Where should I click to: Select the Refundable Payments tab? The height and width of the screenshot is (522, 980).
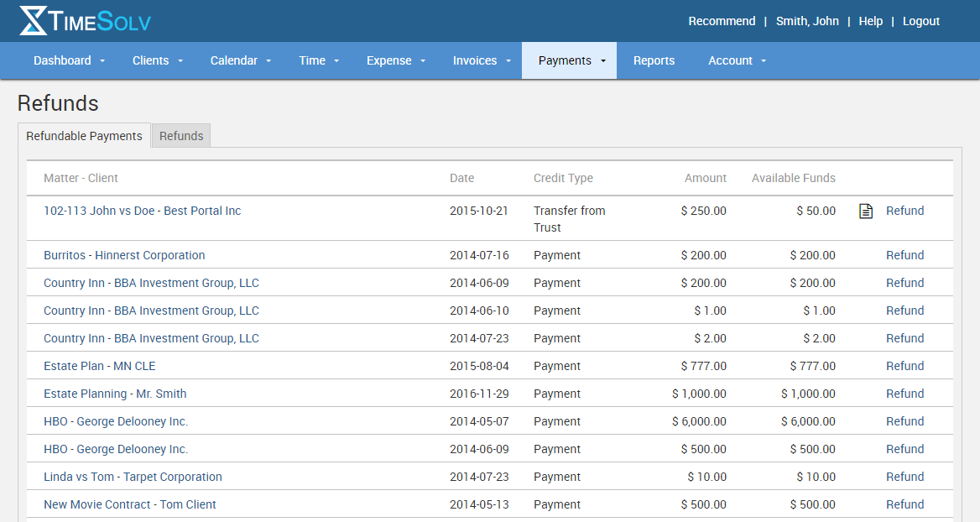click(x=84, y=135)
